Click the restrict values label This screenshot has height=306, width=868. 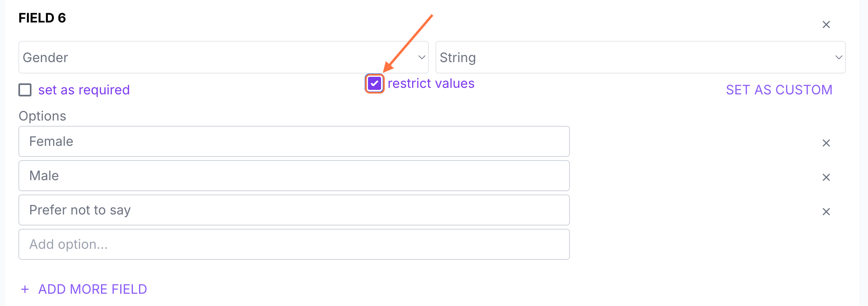(431, 84)
